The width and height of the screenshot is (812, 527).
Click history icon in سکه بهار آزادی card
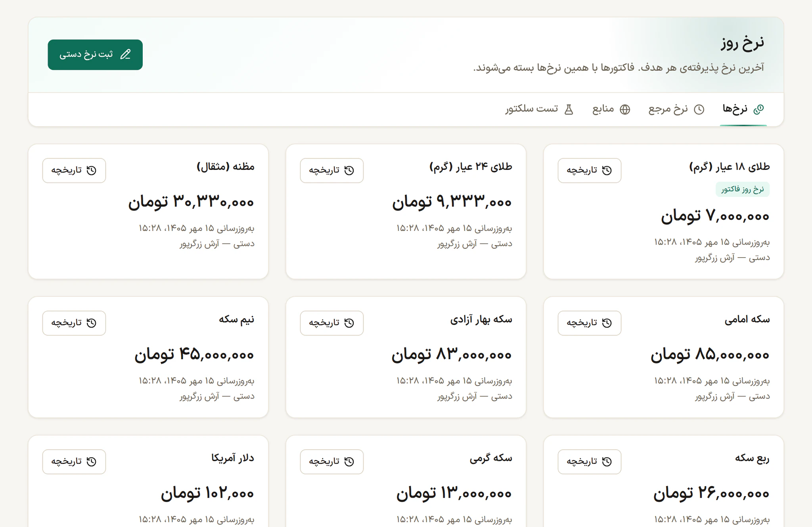[349, 323]
